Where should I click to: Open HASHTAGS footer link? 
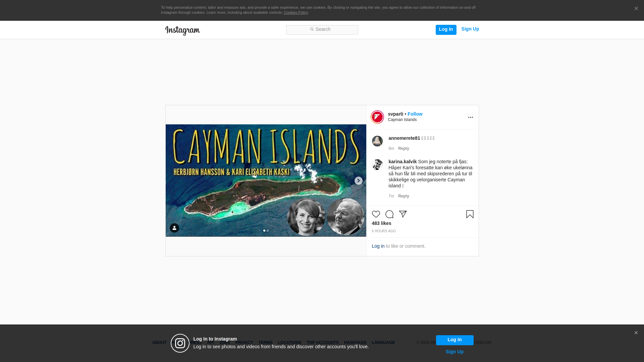point(355,343)
